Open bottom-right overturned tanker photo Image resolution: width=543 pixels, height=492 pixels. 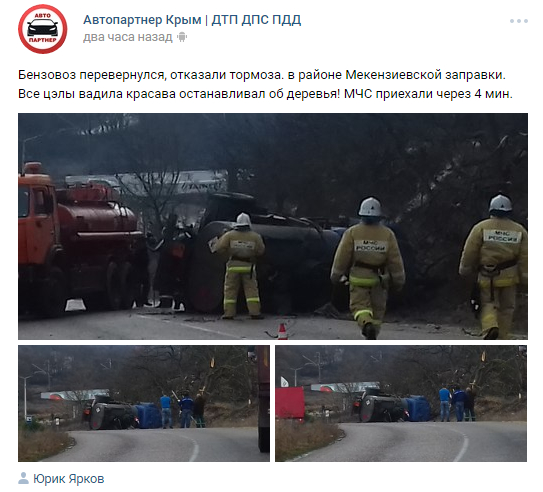point(401,403)
